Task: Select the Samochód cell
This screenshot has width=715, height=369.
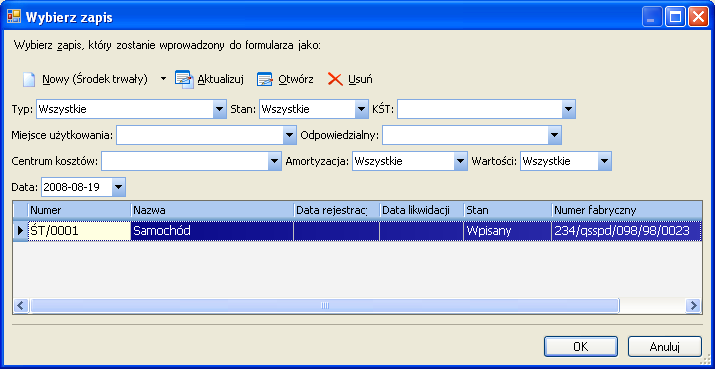Action: (212, 231)
